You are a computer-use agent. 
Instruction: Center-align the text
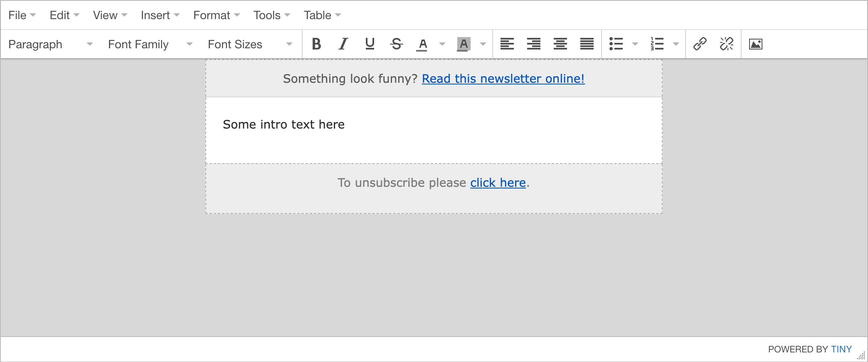pyautogui.click(x=560, y=44)
